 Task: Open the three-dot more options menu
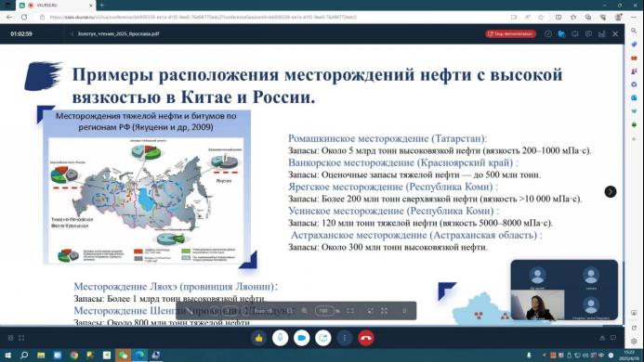pyautogui.click(x=345, y=338)
